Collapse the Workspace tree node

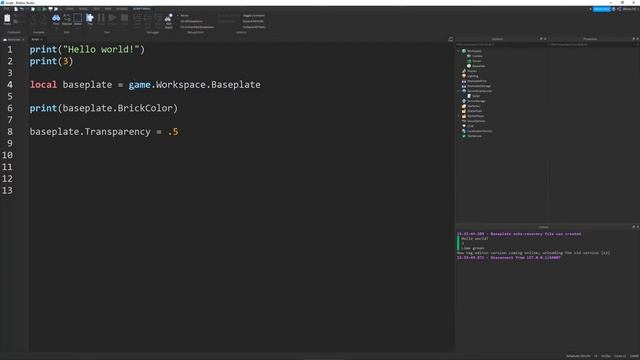458,51
